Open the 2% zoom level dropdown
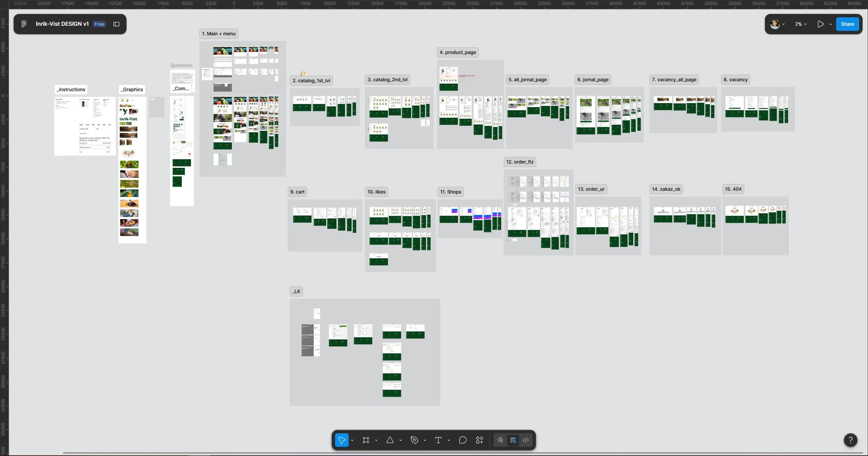 [801, 24]
